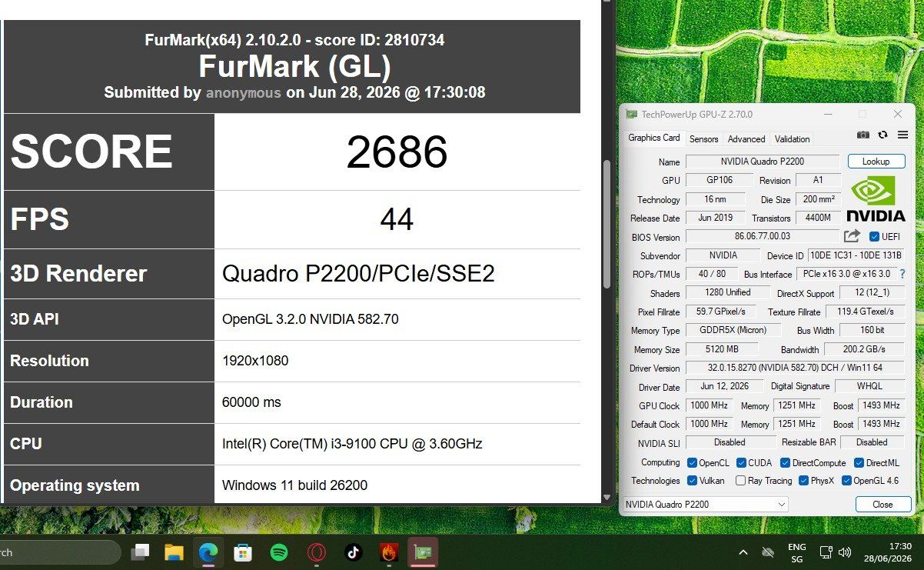The width and height of the screenshot is (924, 570).
Task: Show hidden system tray icons
Action: coord(743,552)
